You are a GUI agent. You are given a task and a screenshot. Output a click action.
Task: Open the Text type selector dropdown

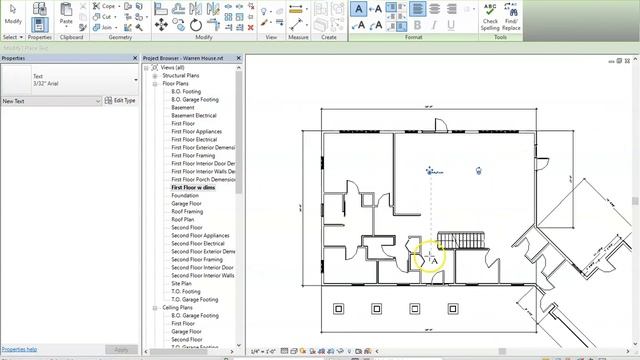(x=136, y=80)
